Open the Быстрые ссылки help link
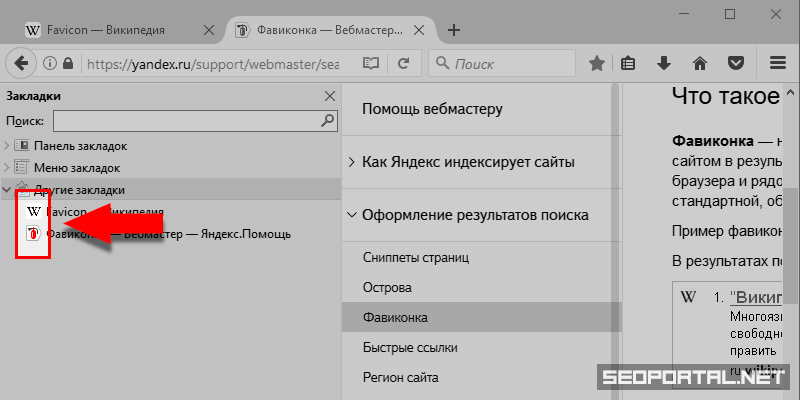The image size is (800, 400). (x=410, y=348)
